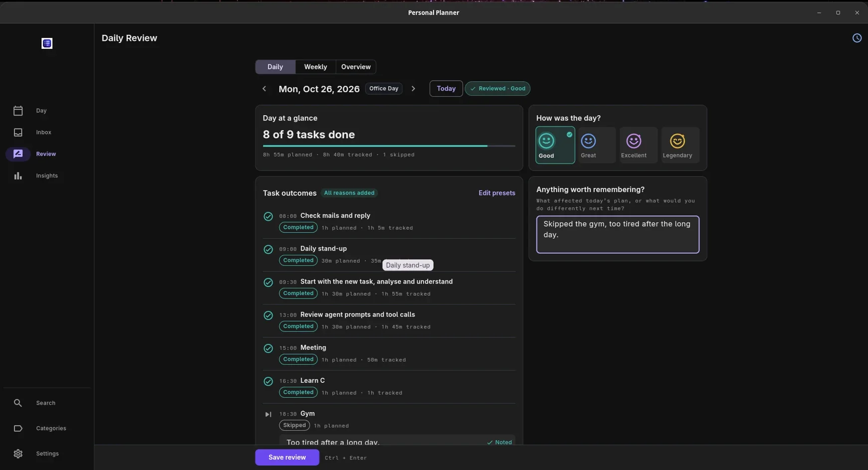Toggle check circle for Meeting task
868x470 pixels.
pyautogui.click(x=268, y=348)
